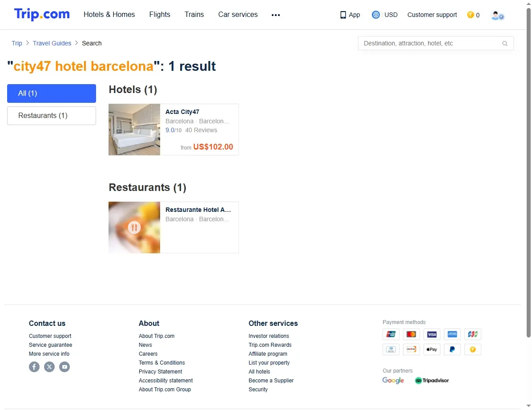Click the Google partner logo
Viewport: 532px width, 410px height.
(x=393, y=381)
